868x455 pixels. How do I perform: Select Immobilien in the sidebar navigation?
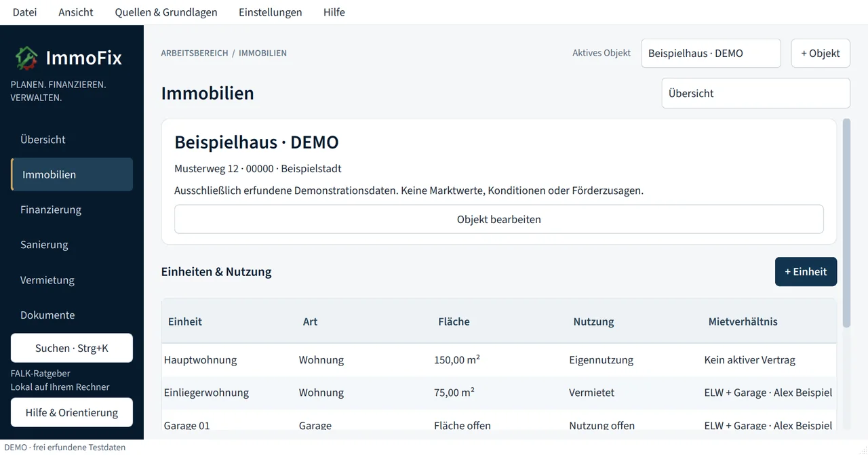72,175
